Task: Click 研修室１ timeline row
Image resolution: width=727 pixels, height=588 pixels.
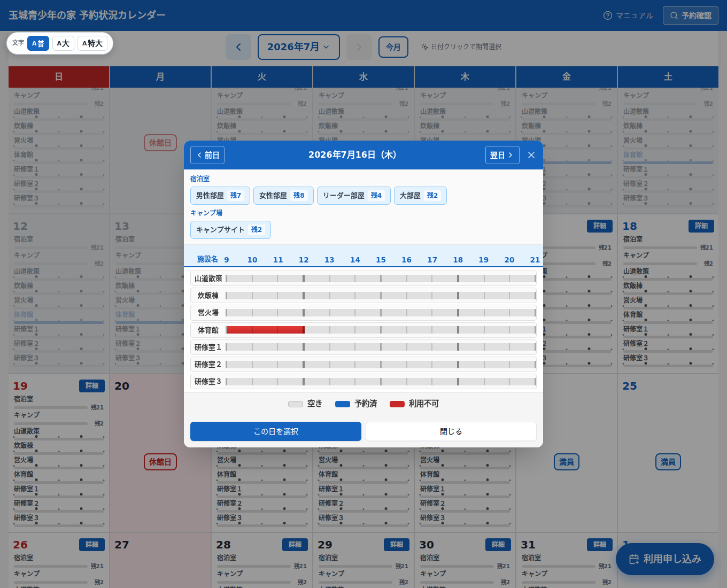Action: pyautogui.click(x=363, y=347)
